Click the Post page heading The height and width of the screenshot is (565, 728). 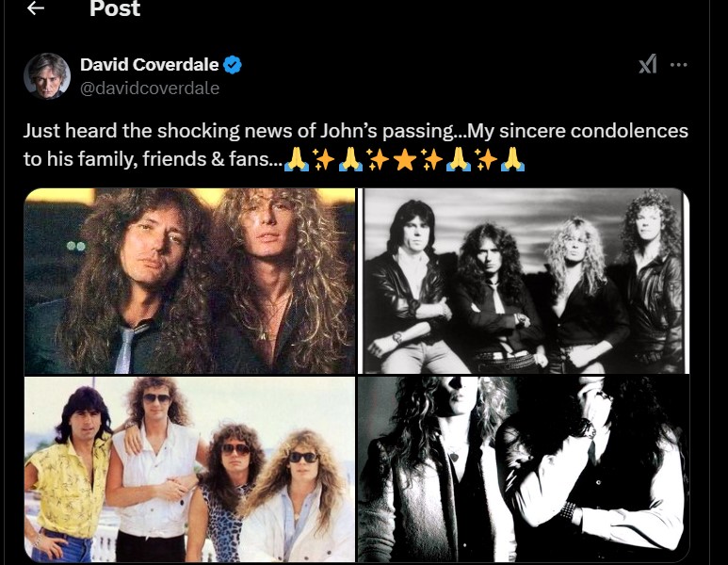point(115,8)
